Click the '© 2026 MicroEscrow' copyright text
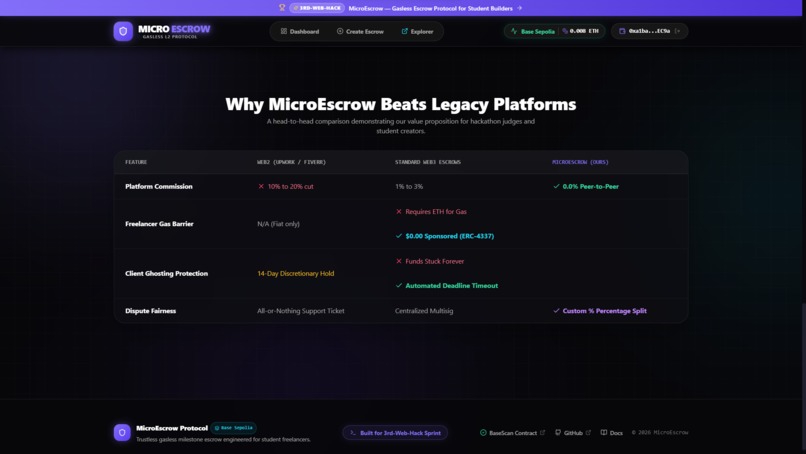 (660, 433)
